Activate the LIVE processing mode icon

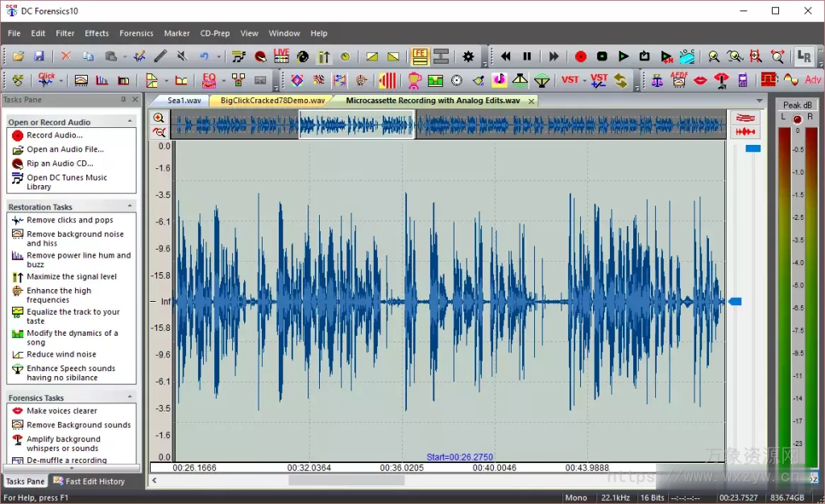coord(280,56)
